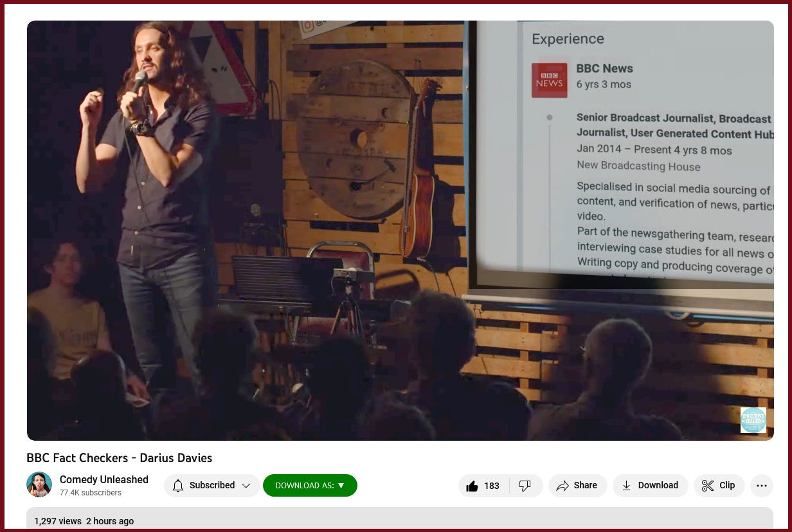The height and width of the screenshot is (532, 792).
Task: Open the more actions three-dot menu
Action: (x=762, y=486)
